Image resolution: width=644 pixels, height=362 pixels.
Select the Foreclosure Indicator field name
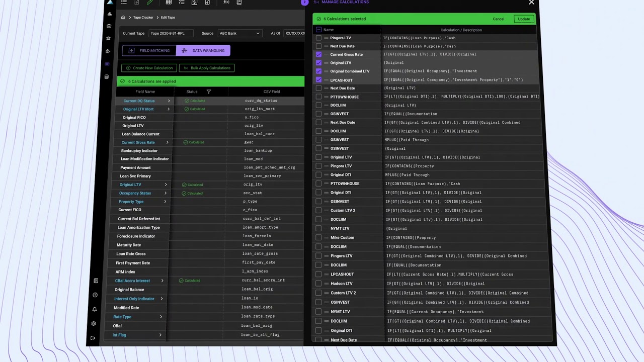(x=136, y=236)
